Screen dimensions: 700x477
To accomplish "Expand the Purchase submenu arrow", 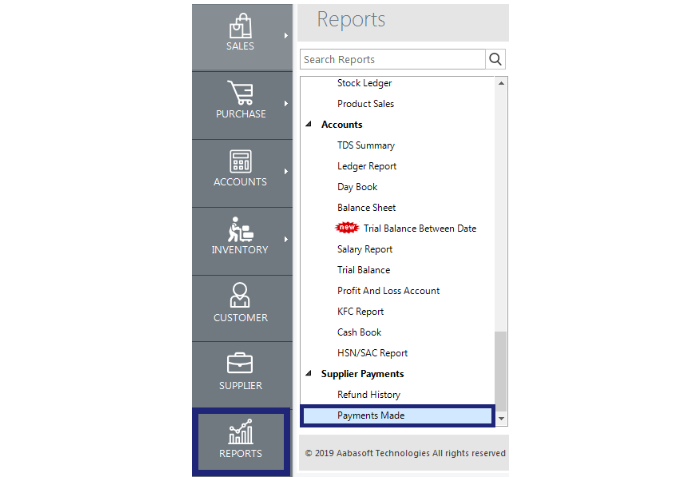I will [x=286, y=104].
